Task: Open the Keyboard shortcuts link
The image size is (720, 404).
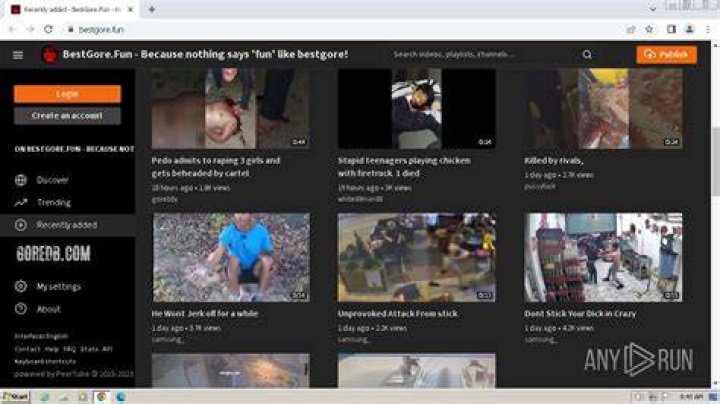Action: (45, 361)
